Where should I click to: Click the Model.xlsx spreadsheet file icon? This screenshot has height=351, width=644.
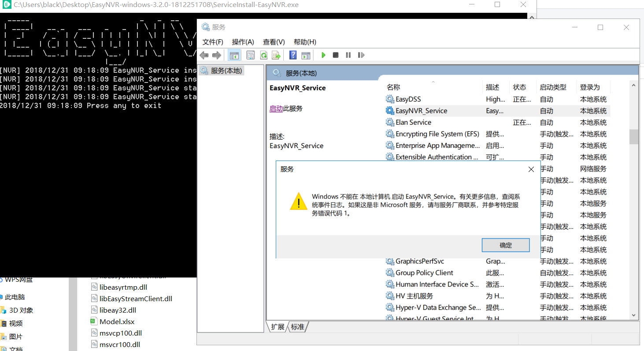tap(94, 321)
